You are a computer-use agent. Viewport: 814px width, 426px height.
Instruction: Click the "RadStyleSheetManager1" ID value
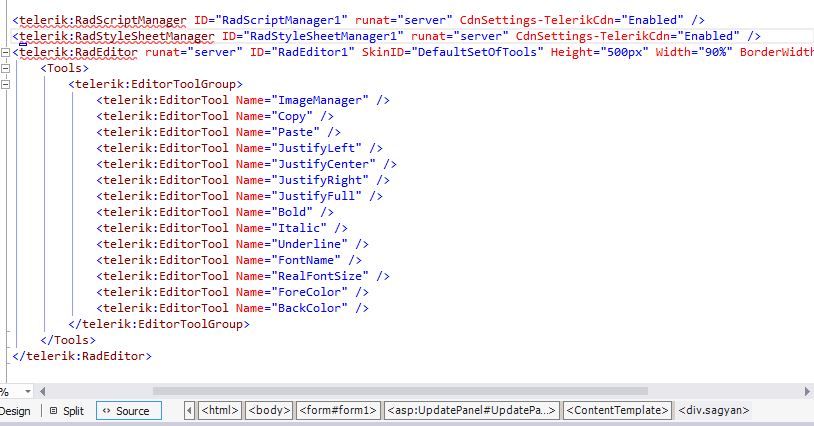(x=323, y=36)
